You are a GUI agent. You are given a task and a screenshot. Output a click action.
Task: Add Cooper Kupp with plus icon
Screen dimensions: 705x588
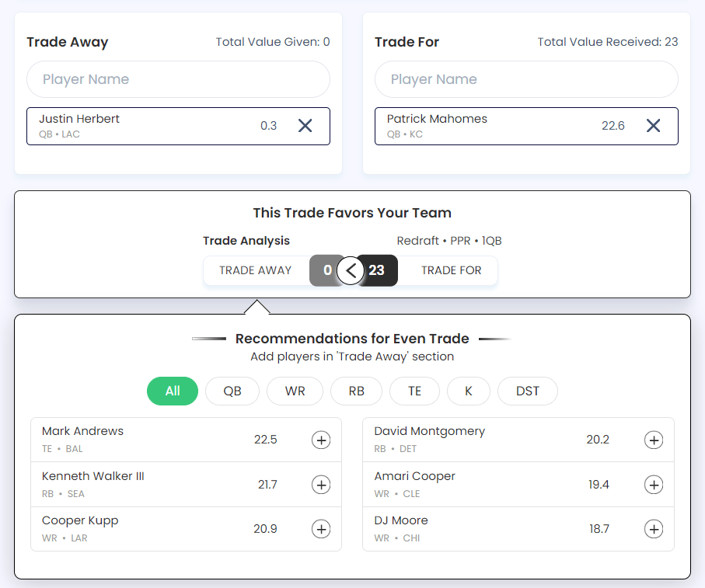tap(321, 529)
